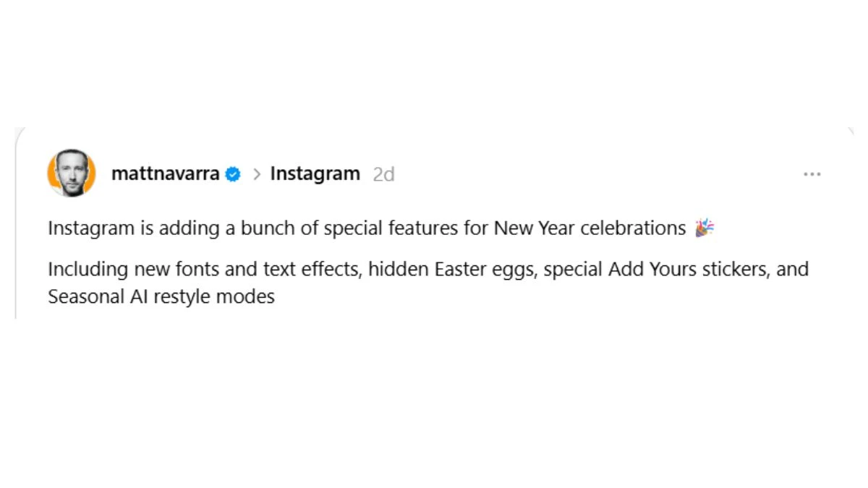Click the blue verified badge next to mattnavarra

[x=232, y=174]
